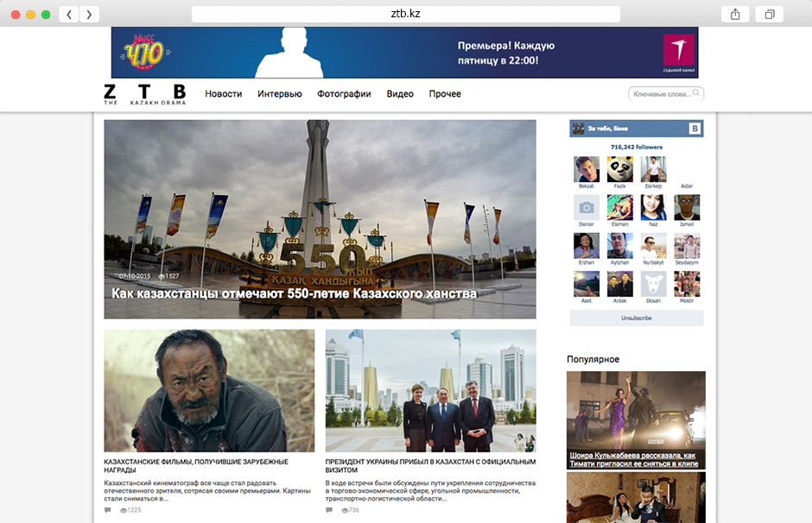The height and width of the screenshot is (523, 812).
Task: Go to the Фотографии section
Action: tap(344, 94)
